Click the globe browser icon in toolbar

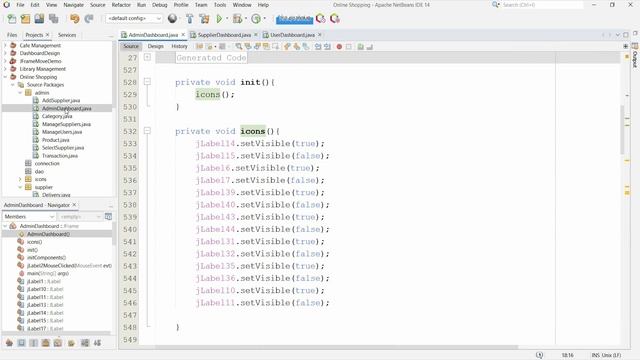coord(172,19)
